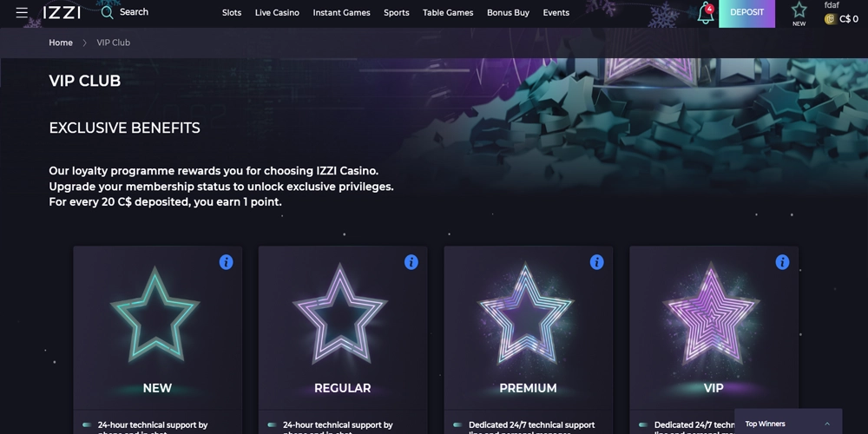The image size is (868, 434).
Task: Click the Home breadcrumb link
Action: pyautogui.click(x=61, y=43)
